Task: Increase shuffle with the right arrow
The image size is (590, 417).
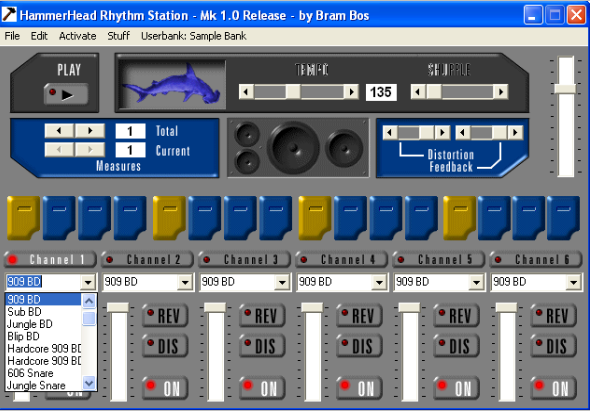Action: pyautogui.click(x=501, y=92)
